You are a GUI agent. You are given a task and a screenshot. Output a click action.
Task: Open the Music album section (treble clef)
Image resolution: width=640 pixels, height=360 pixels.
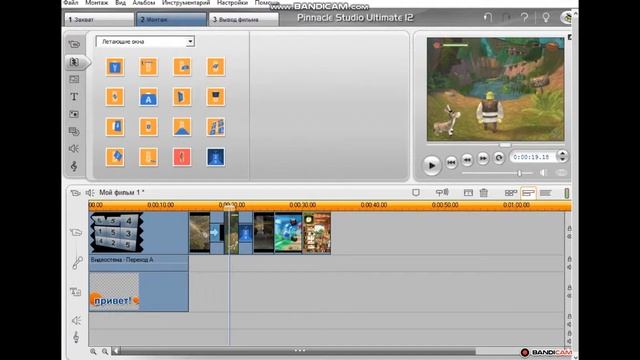coord(74,166)
